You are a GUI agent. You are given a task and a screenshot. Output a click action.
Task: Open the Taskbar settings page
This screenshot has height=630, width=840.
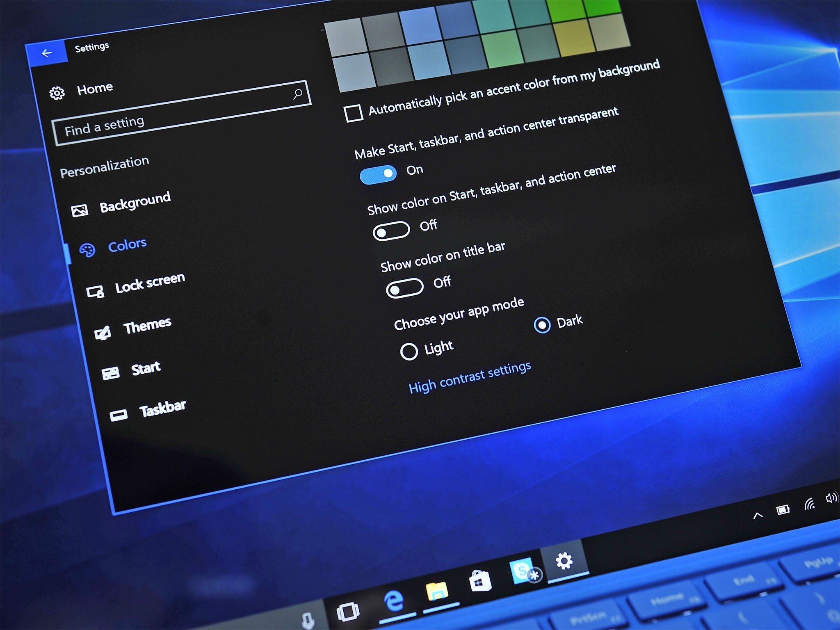[162, 409]
